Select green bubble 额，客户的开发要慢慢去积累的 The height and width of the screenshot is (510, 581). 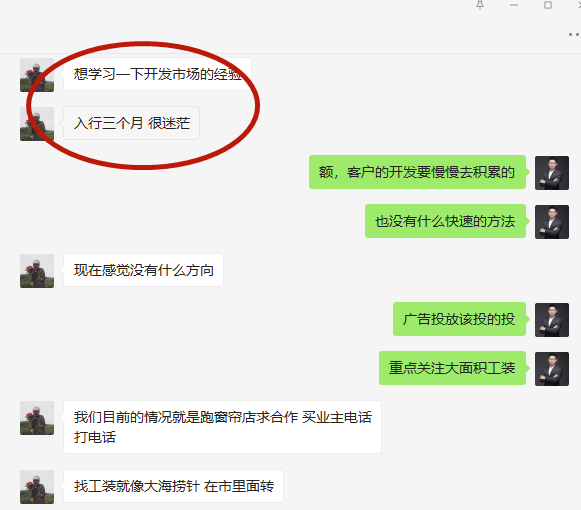(418, 172)
